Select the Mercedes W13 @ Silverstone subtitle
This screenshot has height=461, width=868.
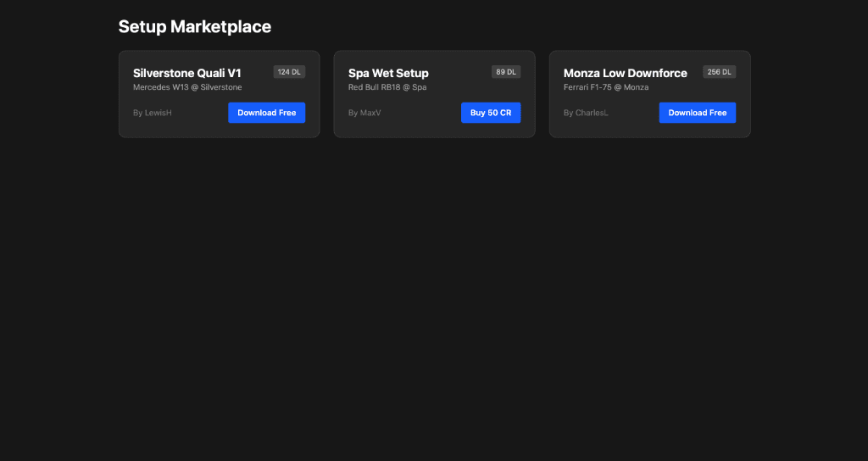click(187, 87)
